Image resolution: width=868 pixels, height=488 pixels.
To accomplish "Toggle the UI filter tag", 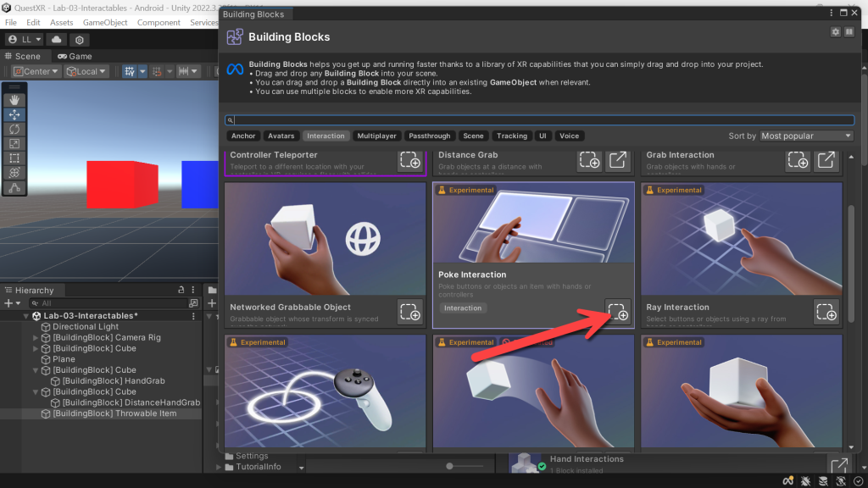I will tap(543, 136).
